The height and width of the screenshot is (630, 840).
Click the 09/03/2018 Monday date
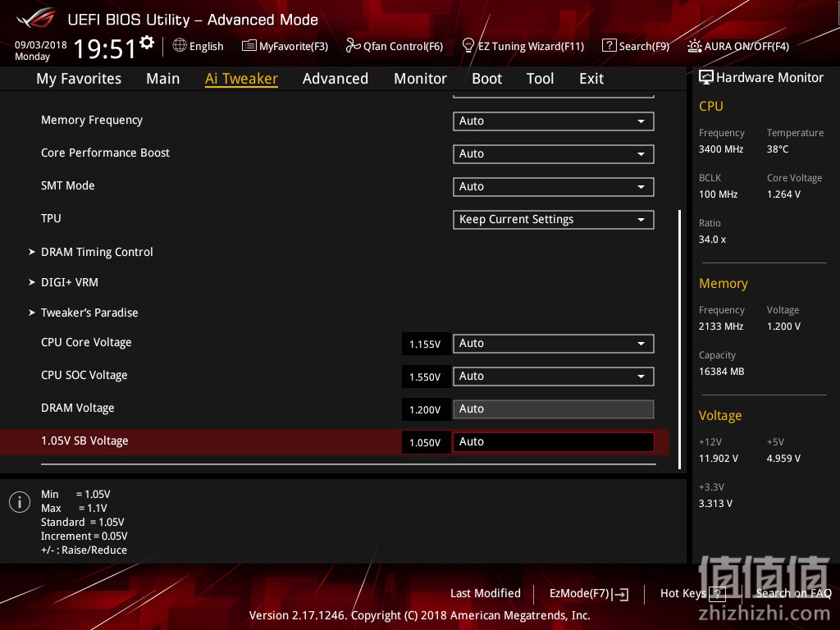click(x=41, y=50)
